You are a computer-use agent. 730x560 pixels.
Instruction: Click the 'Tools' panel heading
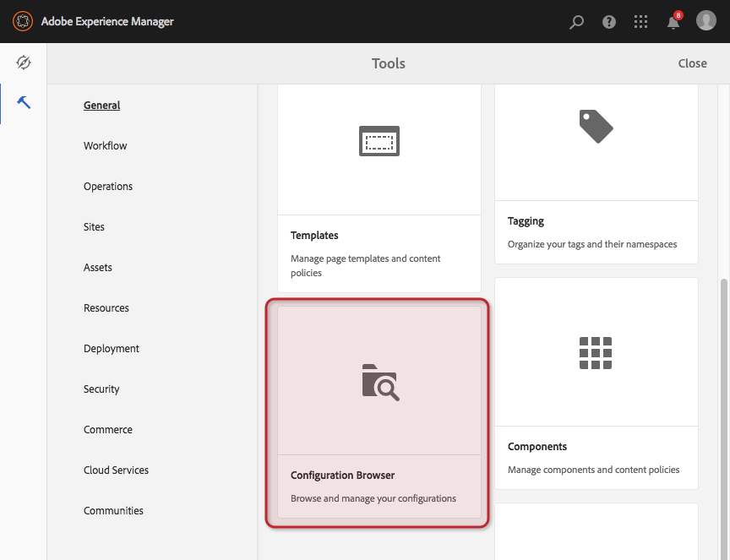point(389,63)
